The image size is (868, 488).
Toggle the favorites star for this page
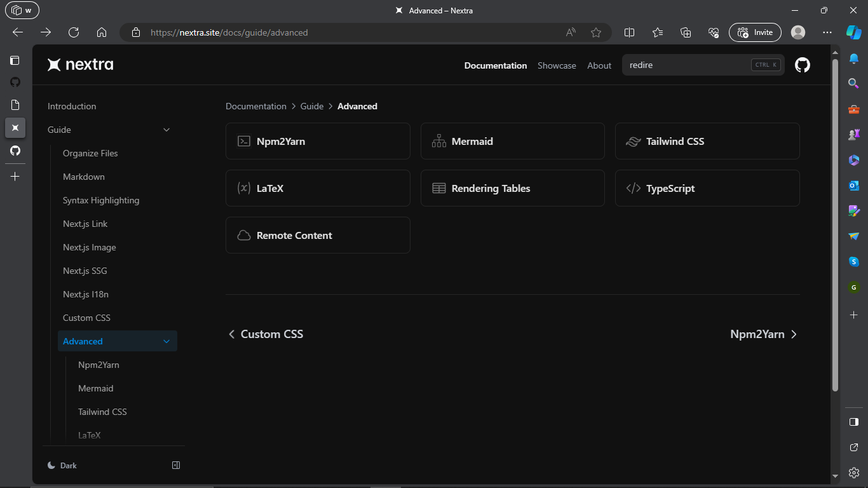click(x=596, y=32)
